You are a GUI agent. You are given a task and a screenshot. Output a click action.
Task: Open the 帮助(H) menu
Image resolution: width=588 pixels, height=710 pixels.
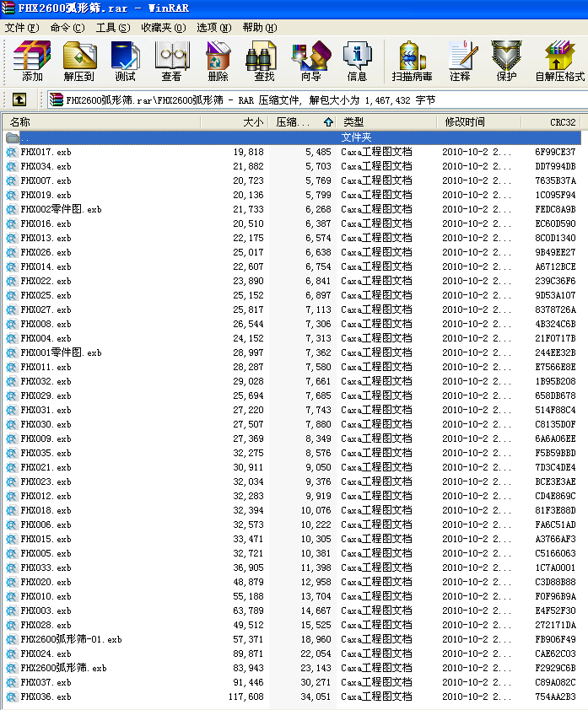pyautogui.click(x=260, y=28)
